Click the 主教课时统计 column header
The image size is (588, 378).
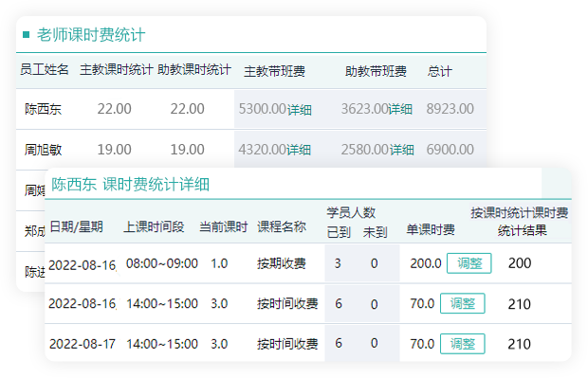point(117,70)
